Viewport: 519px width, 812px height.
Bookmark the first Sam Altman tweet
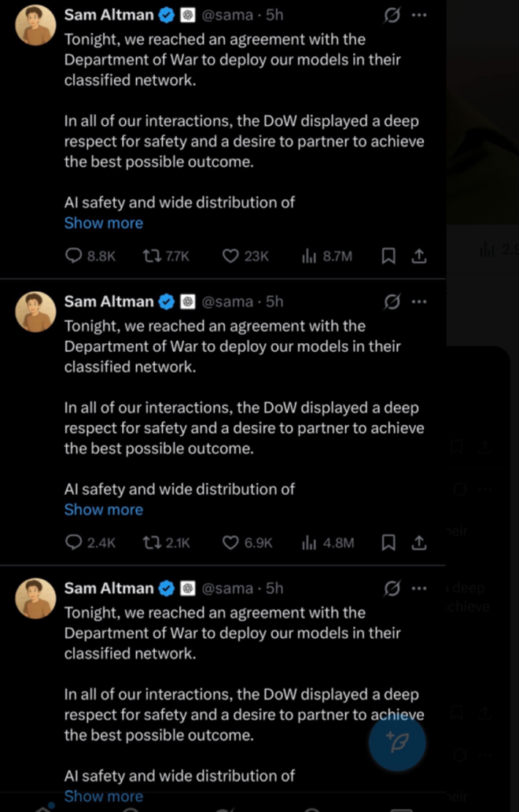click(388, 256)
